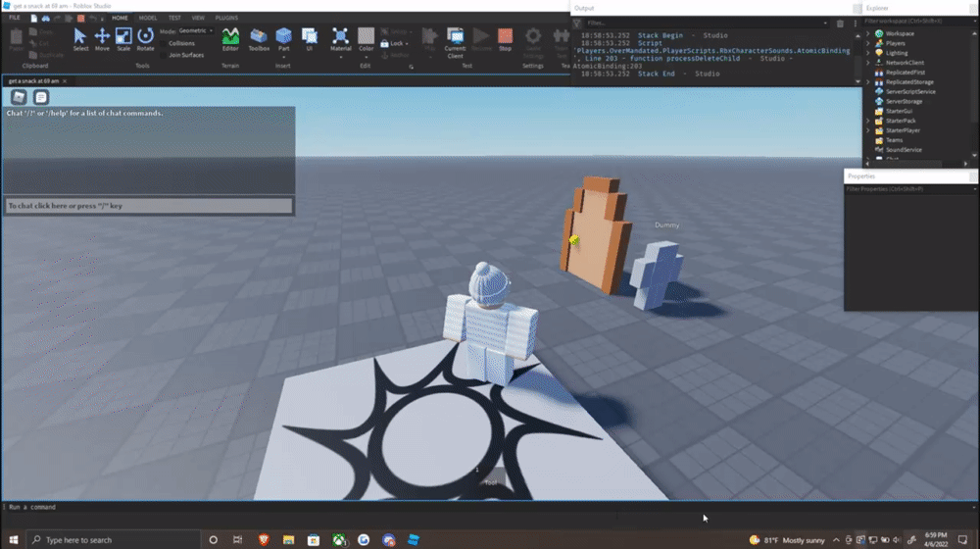The image size is (980, 549).
Task: Click Output panel scroll down arrow
Action: click(x=857, y=81)
